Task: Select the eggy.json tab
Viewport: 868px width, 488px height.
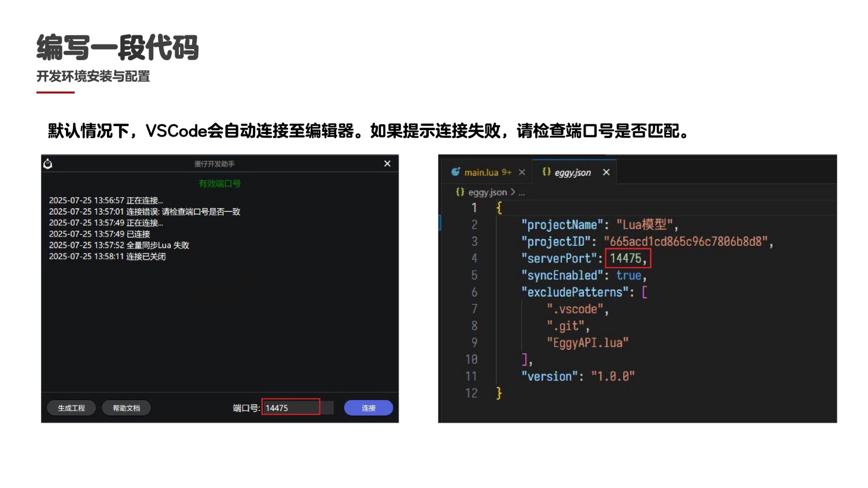Action: [572, 172]
